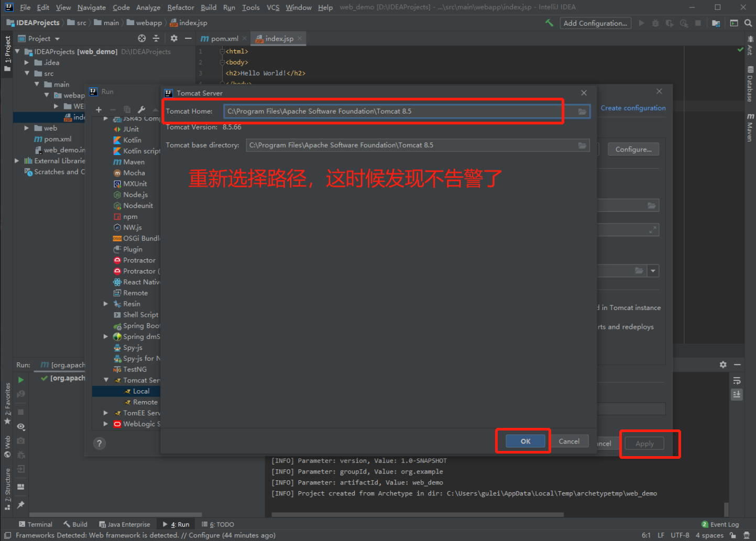Select the Node.js configuration type
The height and width of the screenshot is (541, 756).
(x=131, y=195)
